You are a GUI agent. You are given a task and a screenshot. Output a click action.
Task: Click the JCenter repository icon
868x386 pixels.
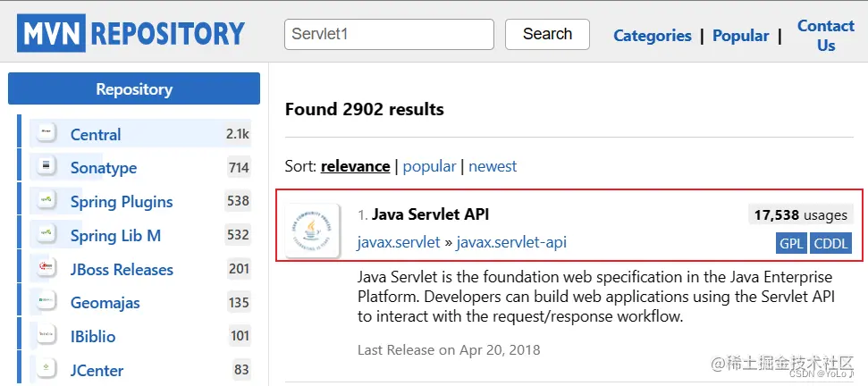click(46, 369)
